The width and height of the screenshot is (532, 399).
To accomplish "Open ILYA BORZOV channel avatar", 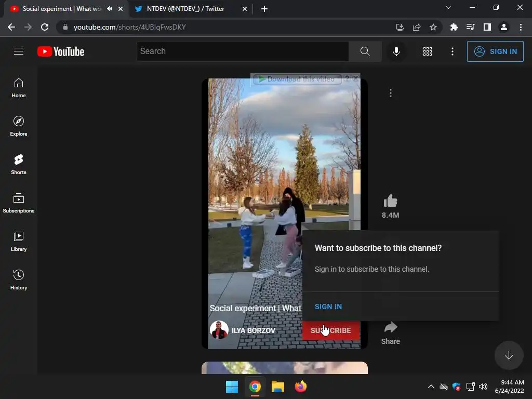I will coord(219,330).
